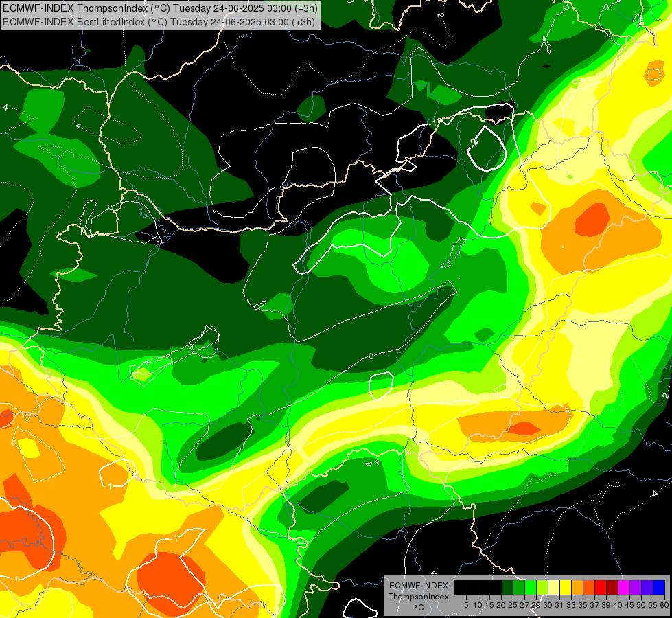672x618 pixels.
Task: Pick the light orange 33-35 legend swatch
Action: coord(577,587)
